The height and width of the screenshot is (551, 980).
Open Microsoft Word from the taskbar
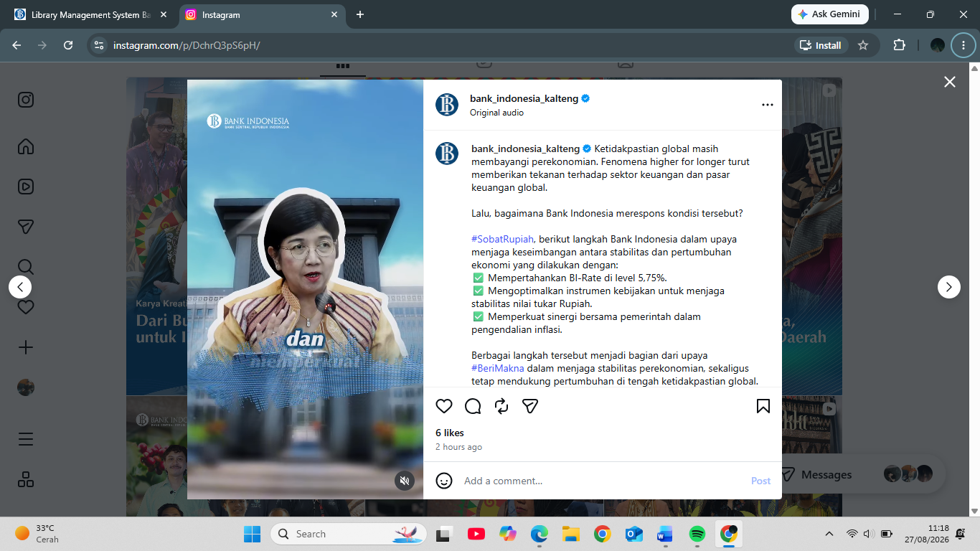665,534
